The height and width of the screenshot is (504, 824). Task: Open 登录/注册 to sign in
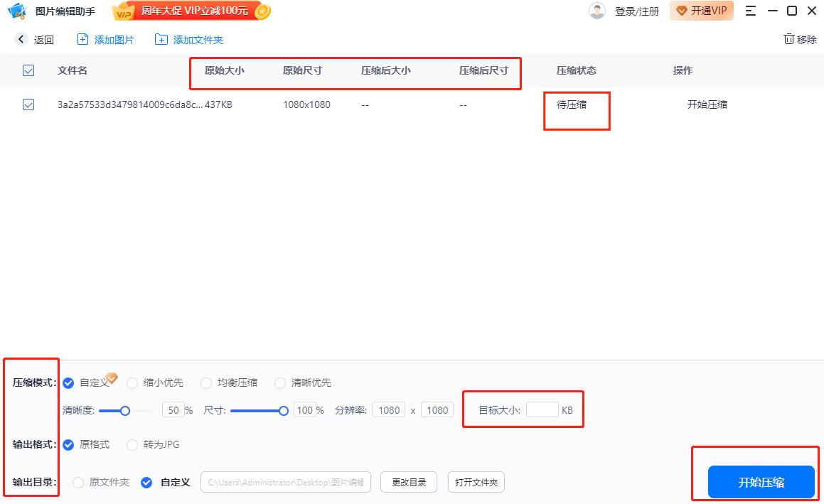pos(637,11)
